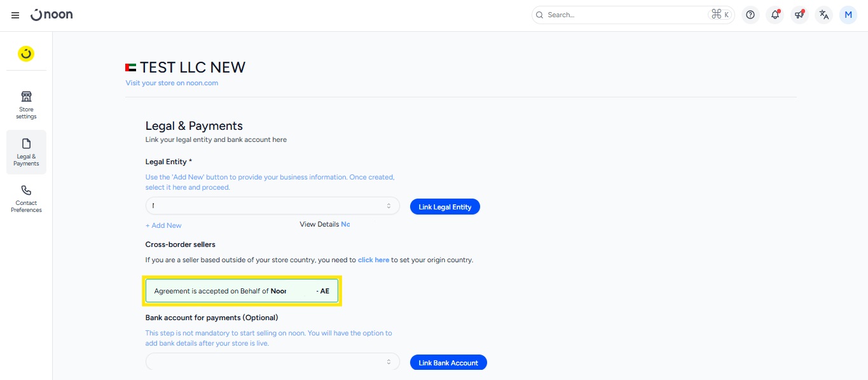Image resolution: width=868 pixels, height=380 pixels.
Task: Open the notifications bell
Action: point(775,15)
